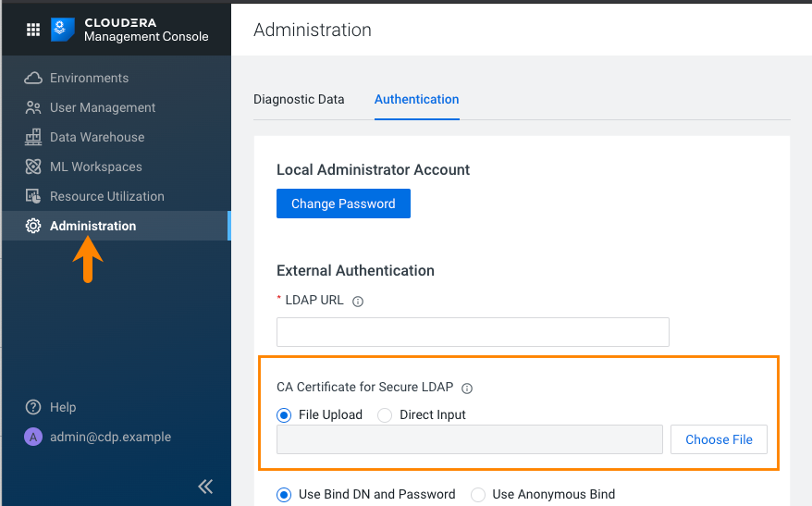Select Use Bind DN and Password
The width and height of the screenshot is (812, 506).
point(284,495)
